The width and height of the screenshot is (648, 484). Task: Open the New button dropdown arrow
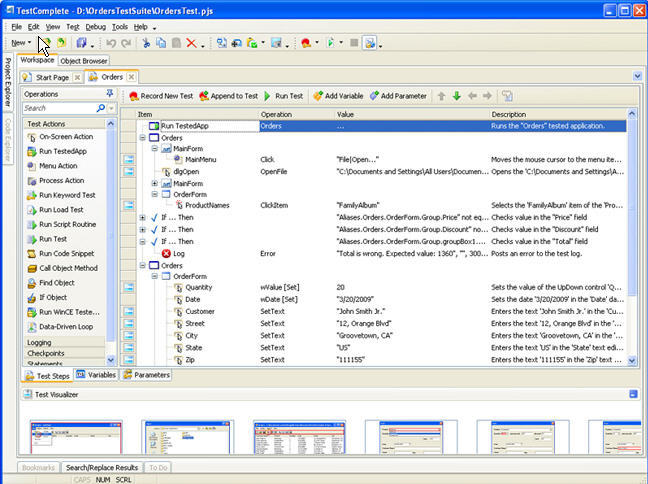pyautogui.click(x=29, y=43)
